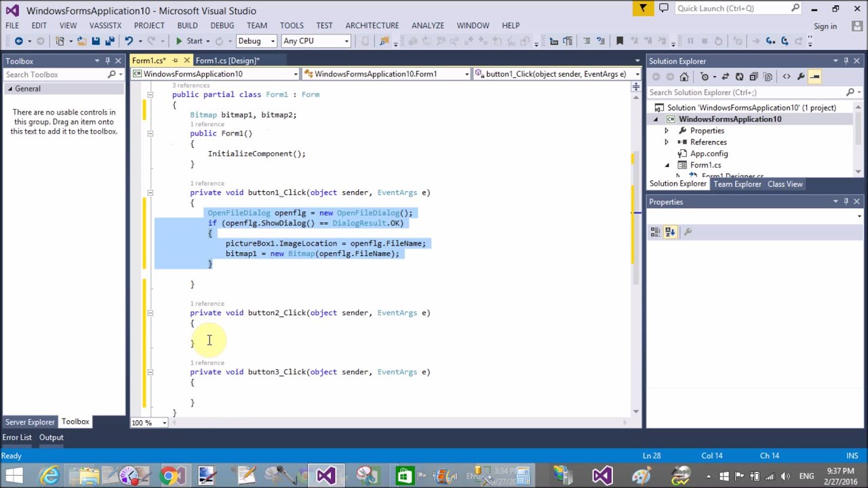Click the Step Into debug icon
Viewport: 868px width, 488px height.
coord(770,41)
